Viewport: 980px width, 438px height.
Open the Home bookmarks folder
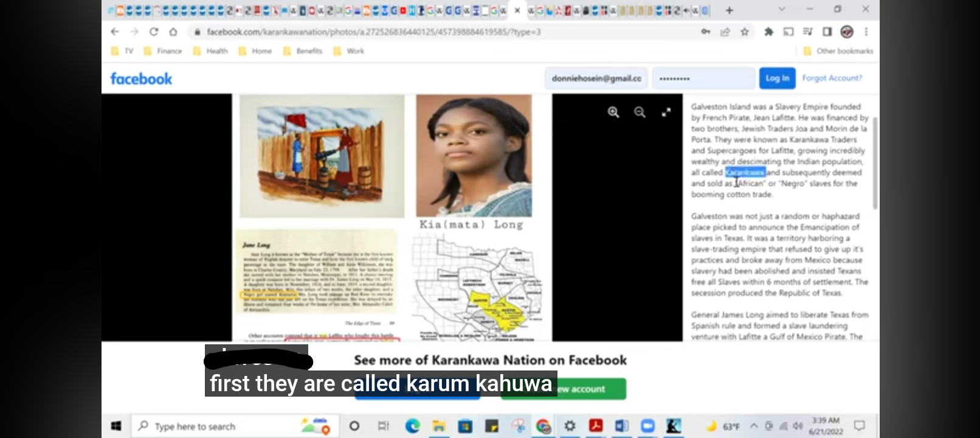[255, 51]
